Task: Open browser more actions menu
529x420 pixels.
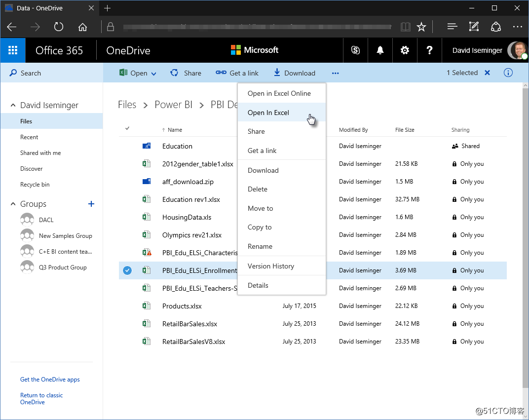Action: (x=517, y=27)
